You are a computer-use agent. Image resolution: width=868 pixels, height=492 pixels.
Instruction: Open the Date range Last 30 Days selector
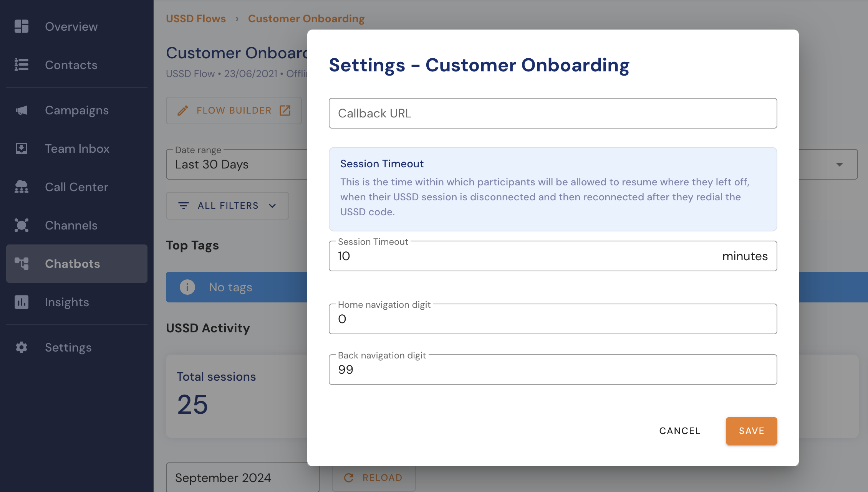coord(237,164)
